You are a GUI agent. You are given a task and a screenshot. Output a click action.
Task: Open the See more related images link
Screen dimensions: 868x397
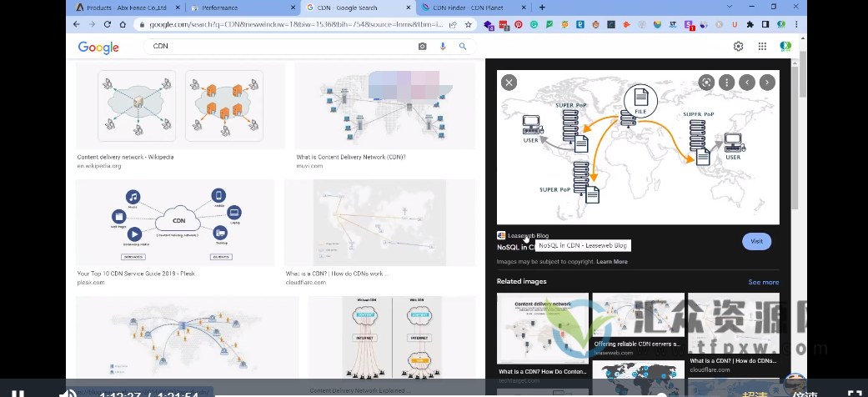point(763,282)
